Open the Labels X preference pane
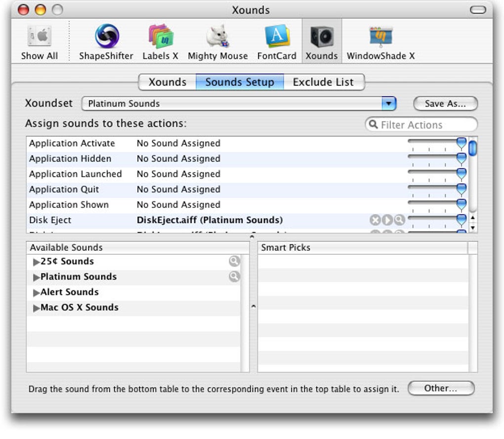Viewport: 504px width, 439px height. point(161,42)
